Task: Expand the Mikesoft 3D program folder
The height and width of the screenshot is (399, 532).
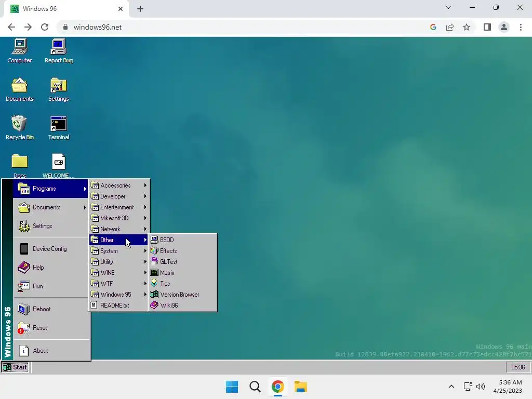Action: click(119, 218)
